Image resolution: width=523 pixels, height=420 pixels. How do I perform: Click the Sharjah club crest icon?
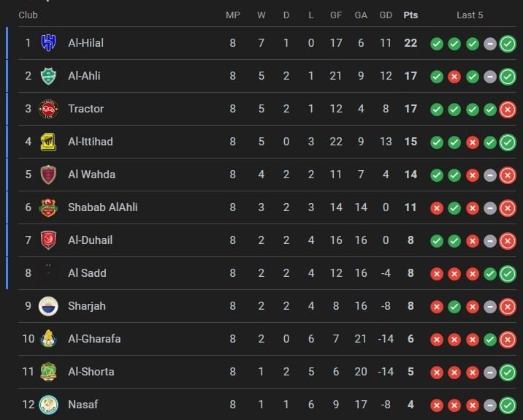[48, 306]
